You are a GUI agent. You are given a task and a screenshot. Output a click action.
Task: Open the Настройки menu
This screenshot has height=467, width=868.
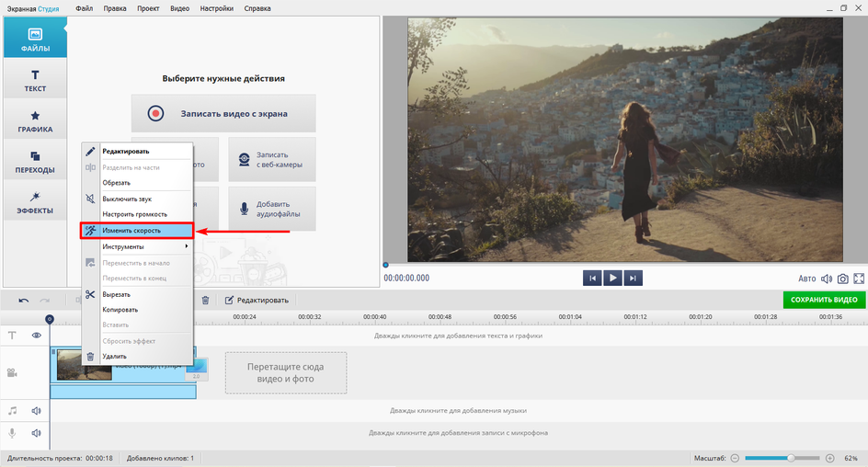216,8
